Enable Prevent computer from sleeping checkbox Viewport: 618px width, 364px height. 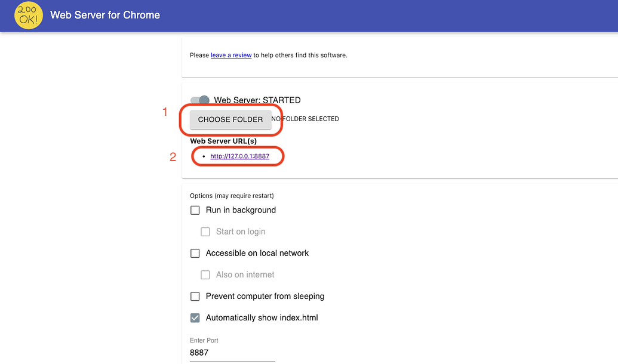pyautogui.click(x=195, y=296)
